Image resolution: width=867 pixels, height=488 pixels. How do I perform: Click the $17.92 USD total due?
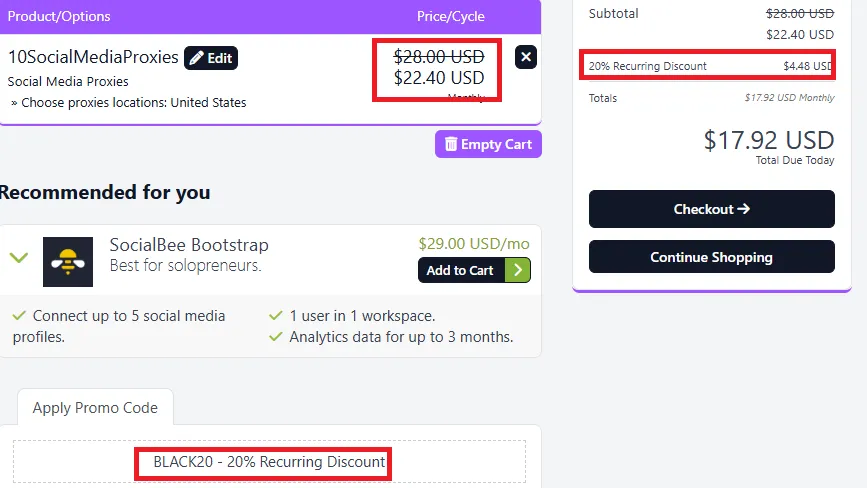tap(769, 140)
